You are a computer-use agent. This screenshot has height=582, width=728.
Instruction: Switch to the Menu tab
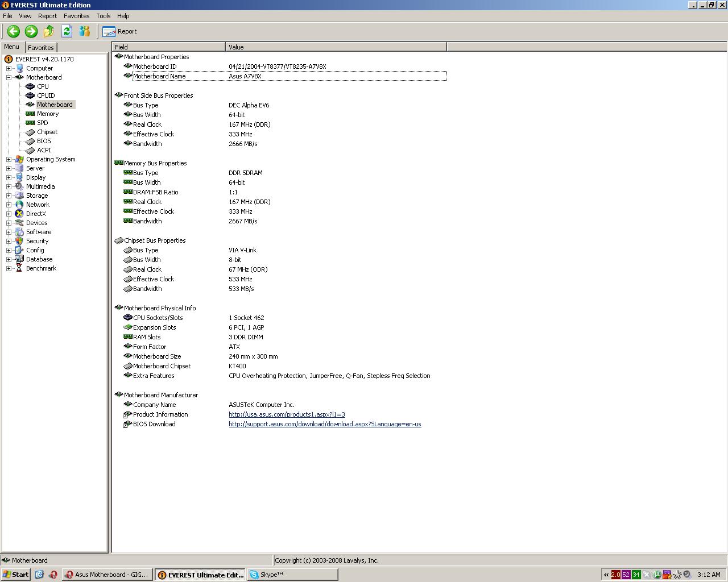tap(12, 47)
